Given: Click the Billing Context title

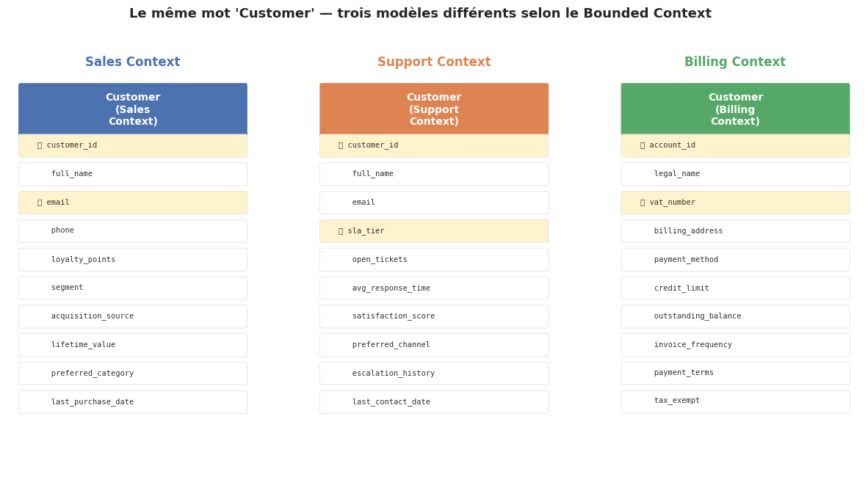Looking at the screenshot, I should (x=735, y=62).
